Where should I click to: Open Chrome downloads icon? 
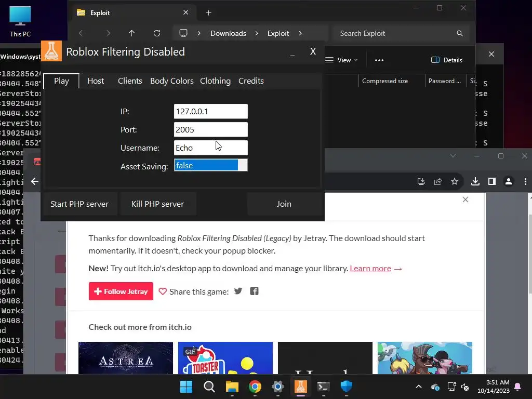pyautogui.click(x=475, y=181)
